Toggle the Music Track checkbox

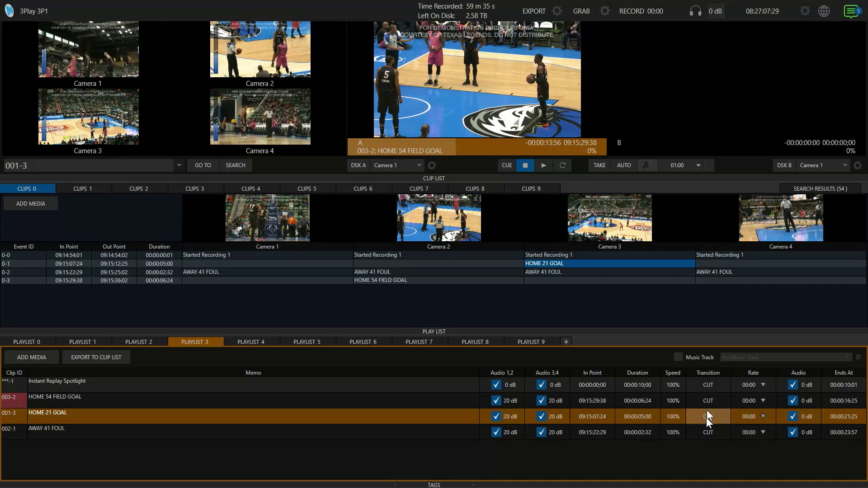click(678, 357)
